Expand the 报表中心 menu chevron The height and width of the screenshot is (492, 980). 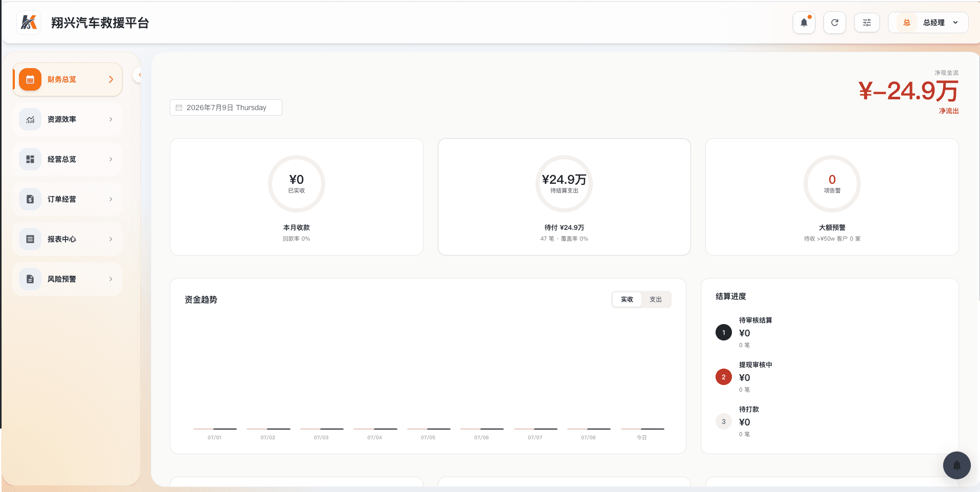110,239
